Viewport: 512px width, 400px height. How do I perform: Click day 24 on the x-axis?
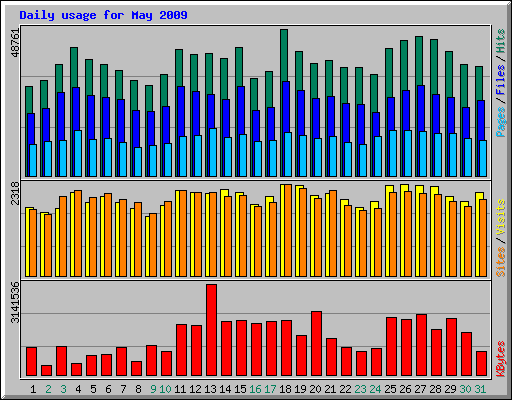click(375, 389)
